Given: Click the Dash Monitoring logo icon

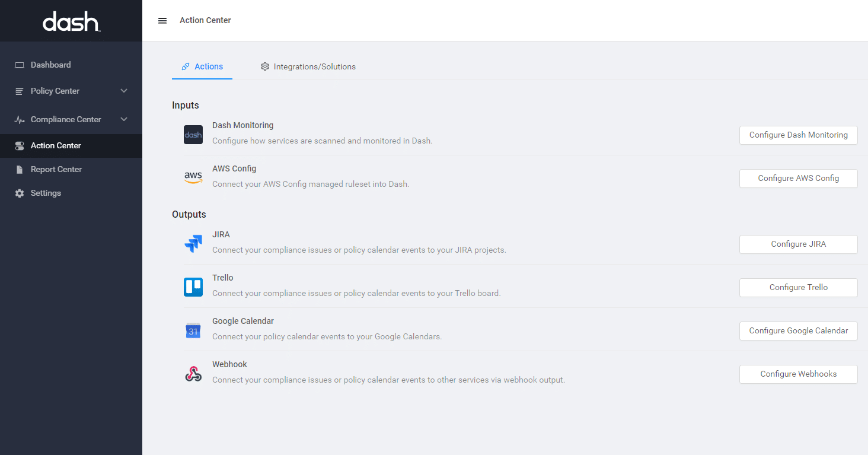Looking at the screenshot, I should click(193, 135).
